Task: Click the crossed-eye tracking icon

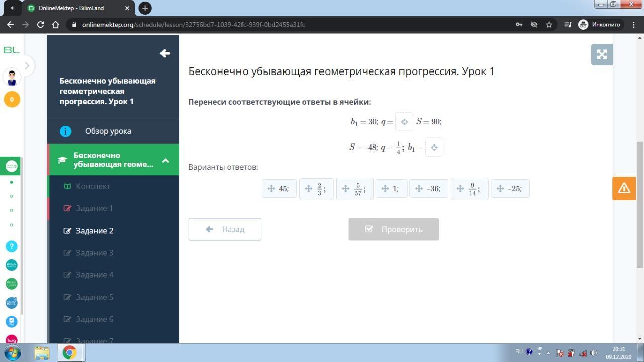Action: pos(534,24)
